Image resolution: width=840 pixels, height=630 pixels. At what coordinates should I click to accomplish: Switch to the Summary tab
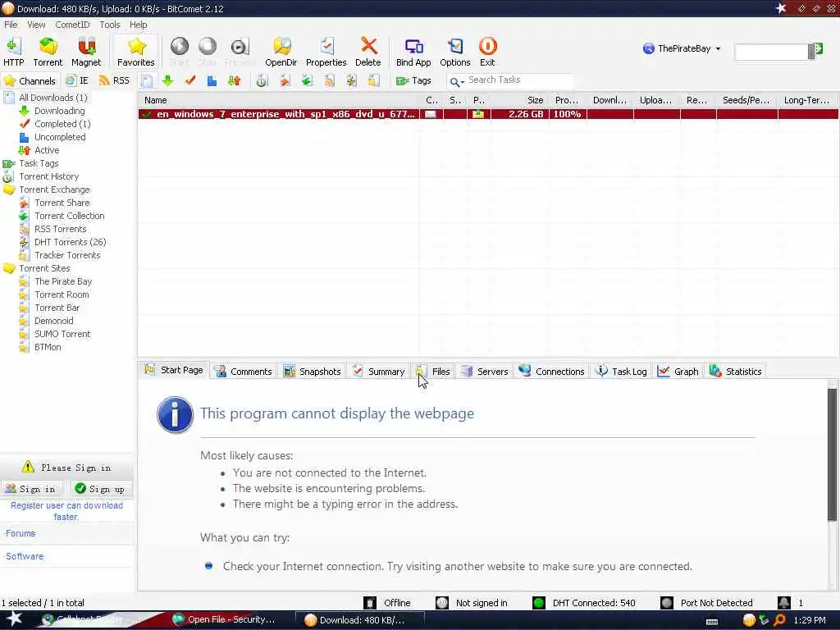click(379, 372)
